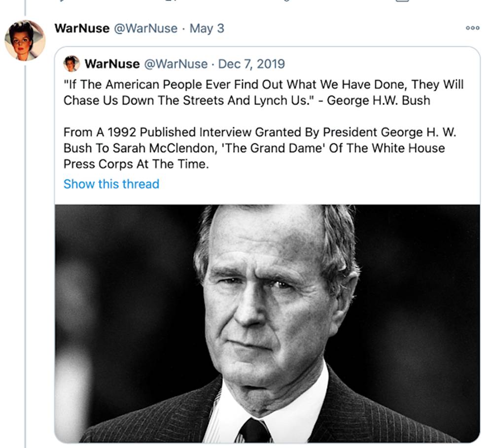Open the May 3 tweet timestamp

click(x=207, y=28)
